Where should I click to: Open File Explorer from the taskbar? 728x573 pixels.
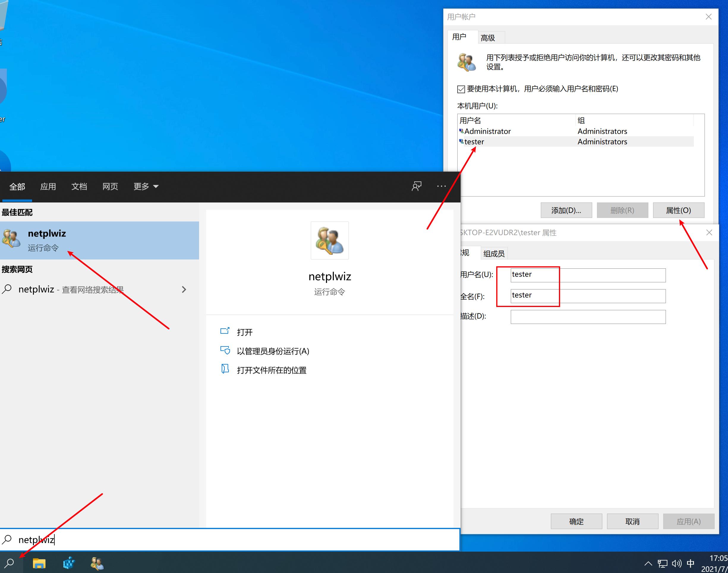(x=39, y=563)
